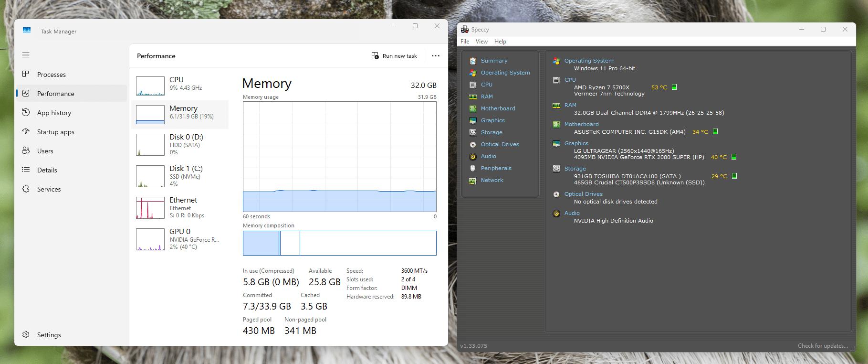This screenshot has height=364, width=868.
Task: Select Peripherals in Speccy sidebar
Action: coord(496,168)
